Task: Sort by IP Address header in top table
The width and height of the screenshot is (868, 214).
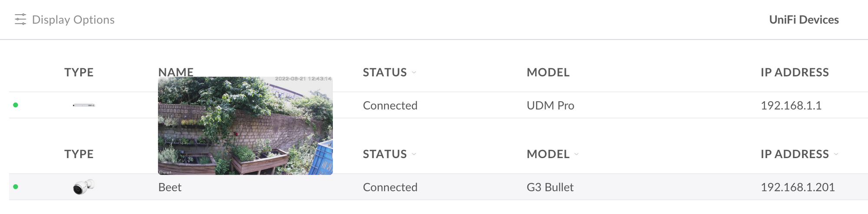Action: [x=795, y=72]
